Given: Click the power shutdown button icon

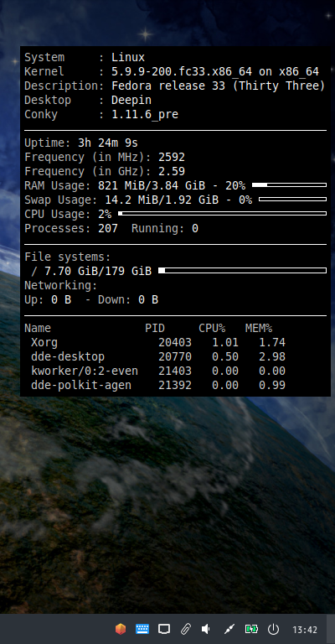Looking at the screenshot, I should pos(274,629).
